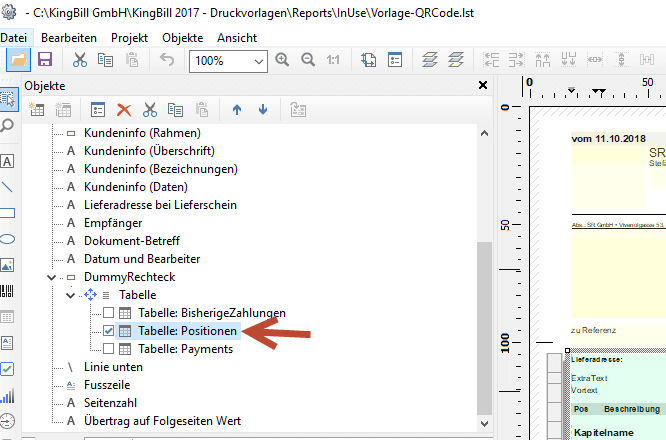Open the Projekt menu
This screenshot has width=666, height=440.
tap(130, 38)
